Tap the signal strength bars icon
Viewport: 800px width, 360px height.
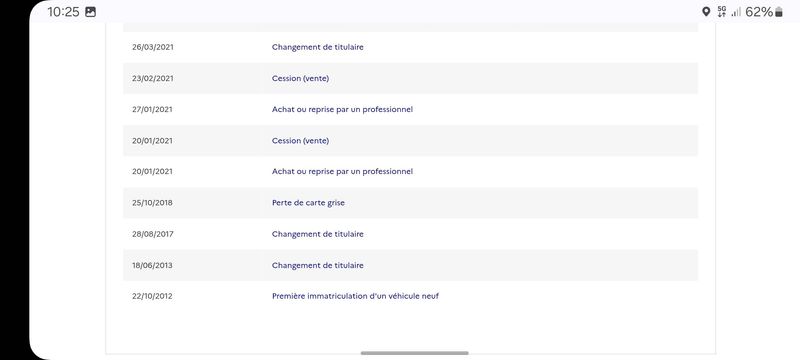(736, 12)
